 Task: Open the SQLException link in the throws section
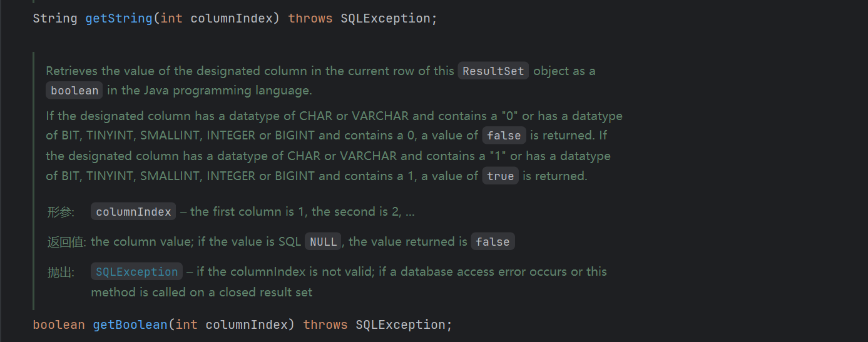point(137,272)
